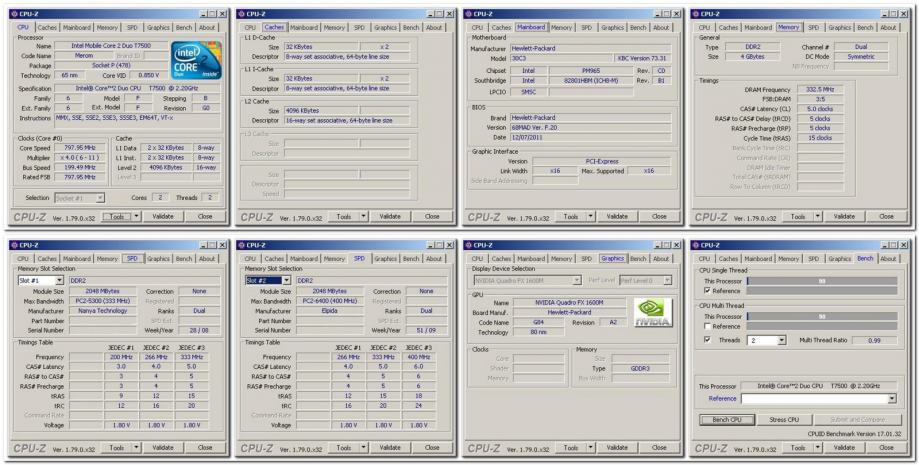Click the Close button in the Caches window
Image resolution: width=919 pixels, height=465 pixels.
(432, 216)
